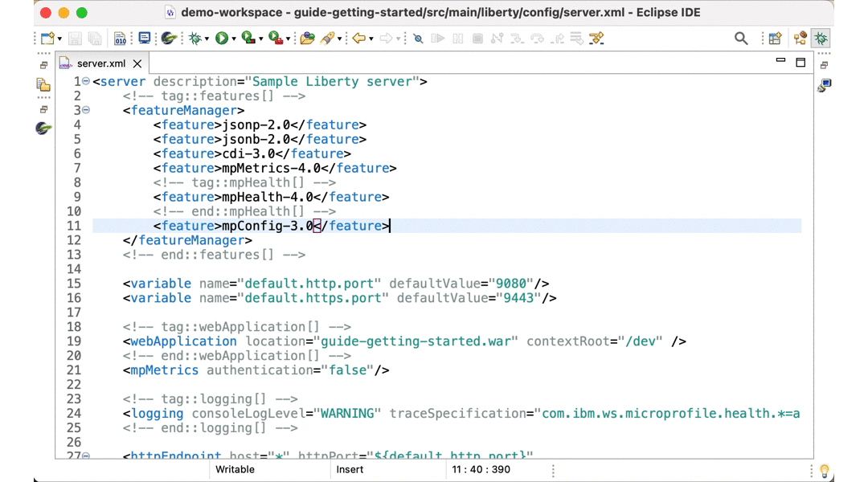This screenshot has height=482, width=868.
Task: Minimize the editor area
Action: click(780, 60)
